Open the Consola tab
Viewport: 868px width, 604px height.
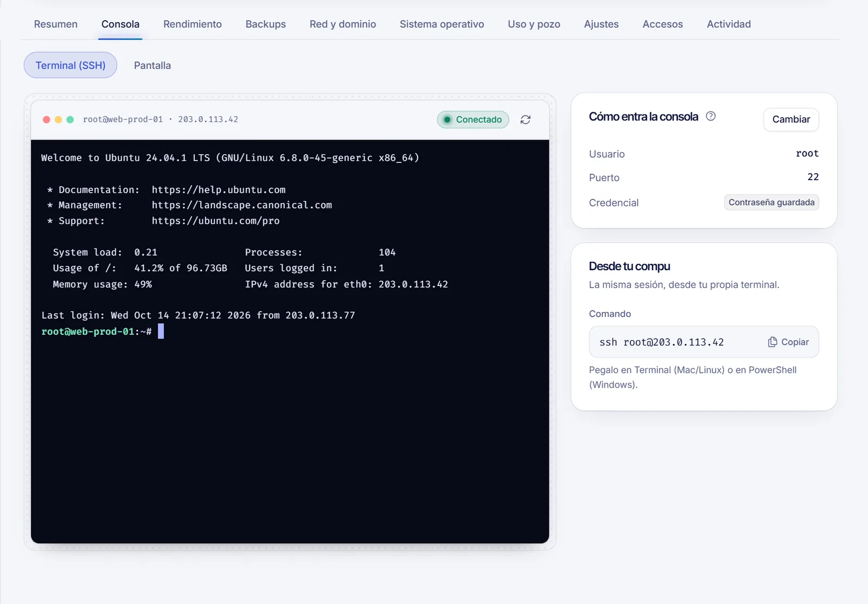(120, 24)
